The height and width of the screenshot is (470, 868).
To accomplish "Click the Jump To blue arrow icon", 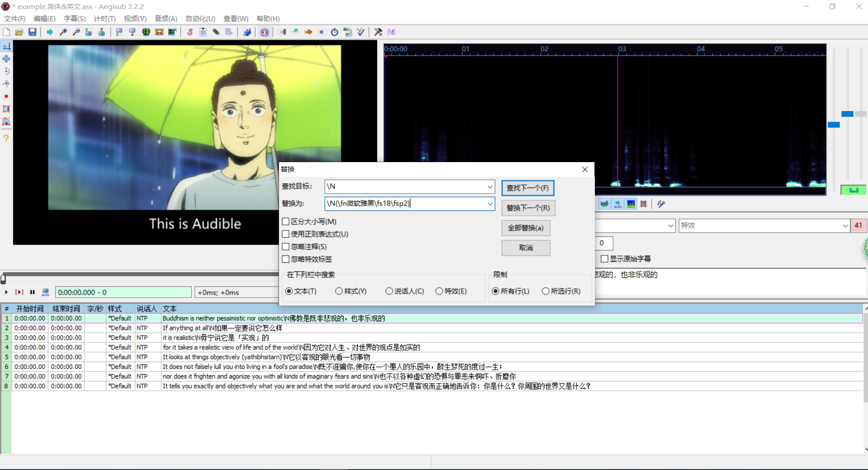I will tap(50, 32).
